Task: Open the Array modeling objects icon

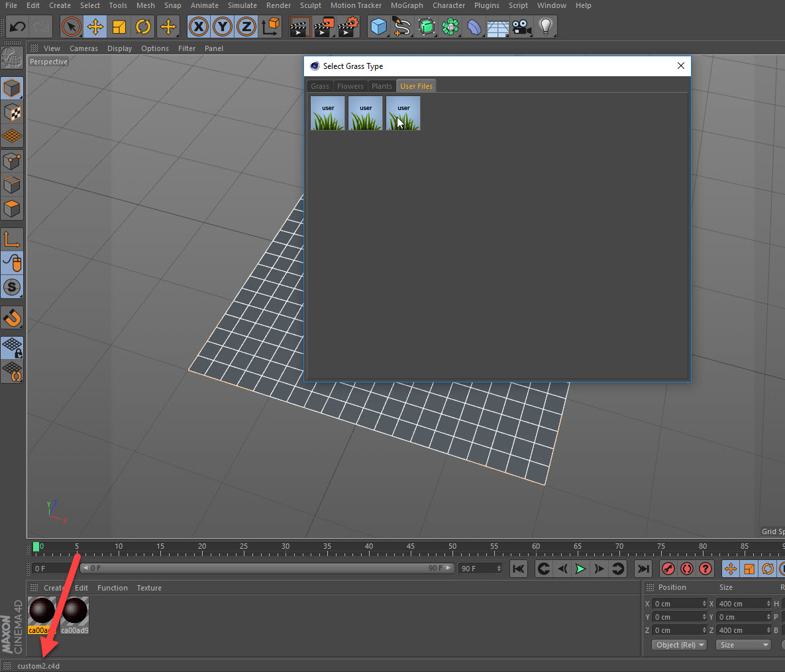Action: coord(450,27)
